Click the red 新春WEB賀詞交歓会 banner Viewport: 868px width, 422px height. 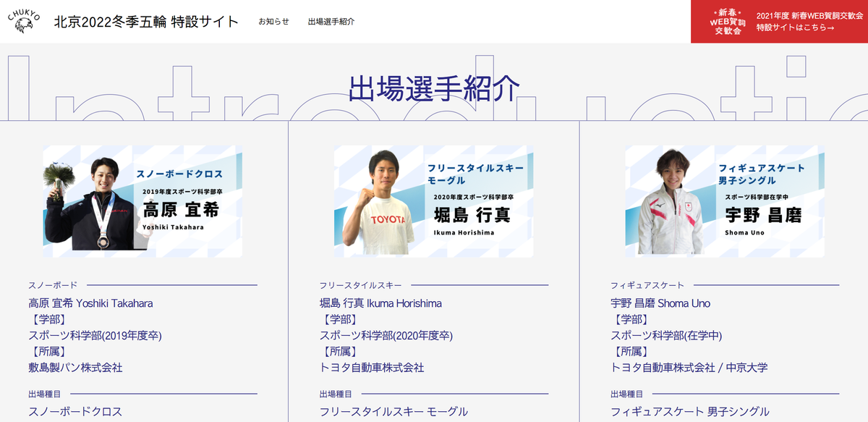(x=779, y=22)
